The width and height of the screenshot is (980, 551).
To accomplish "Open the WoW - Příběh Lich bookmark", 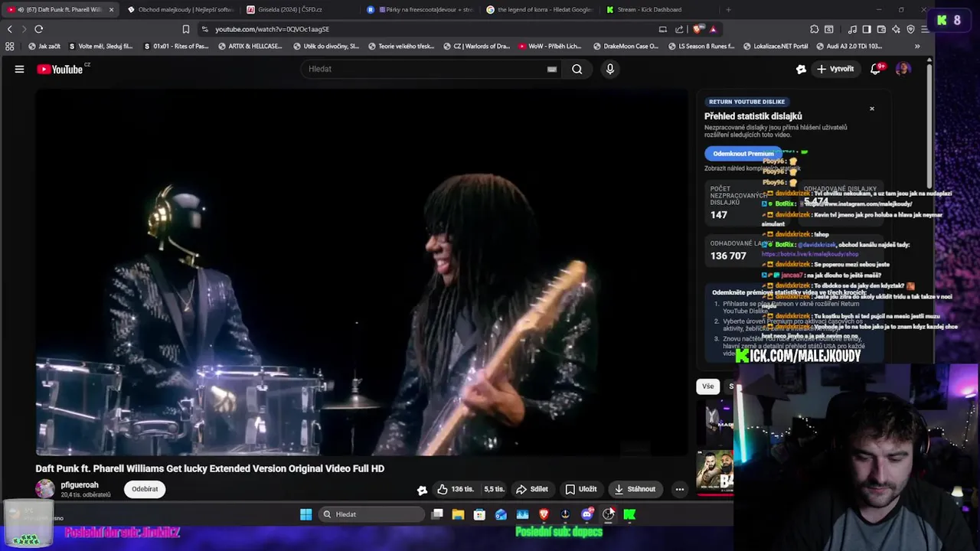I will (550, 46).
